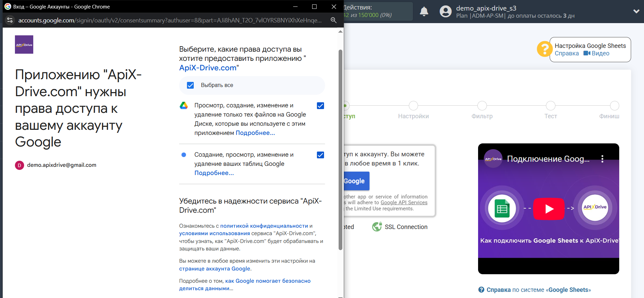Image resolution: width=644 pixels, height=298 pixels.
Task: Open the Google API Services link
Action: click(x=404, y=203)
